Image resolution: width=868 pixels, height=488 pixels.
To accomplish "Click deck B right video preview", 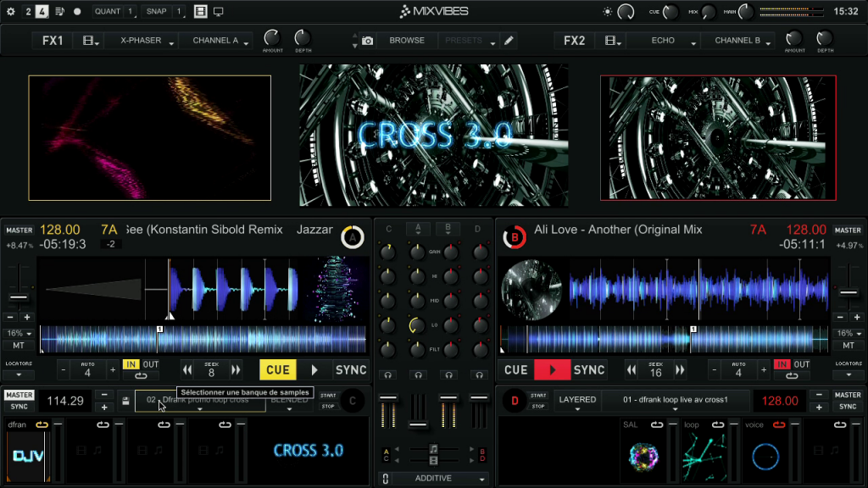I will tap(718, 138).
